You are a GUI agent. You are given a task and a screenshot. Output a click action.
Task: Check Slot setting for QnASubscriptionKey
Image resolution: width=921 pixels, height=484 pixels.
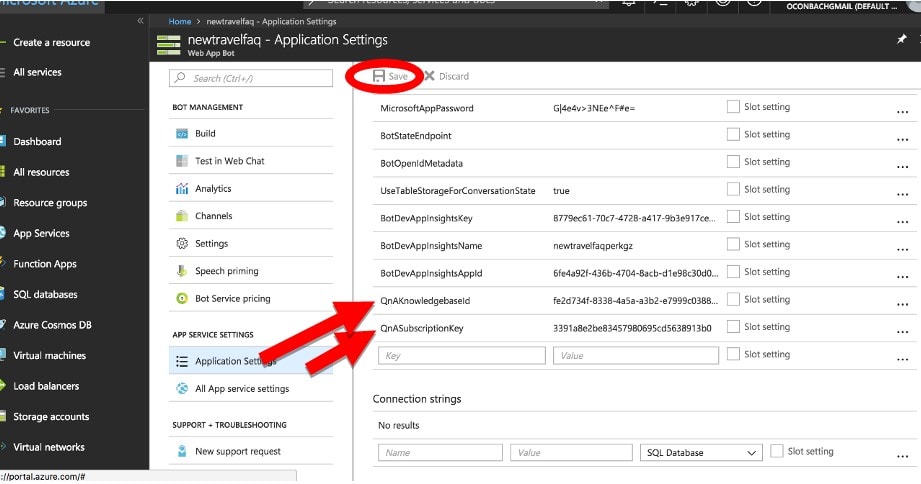(x=733, y=327)
